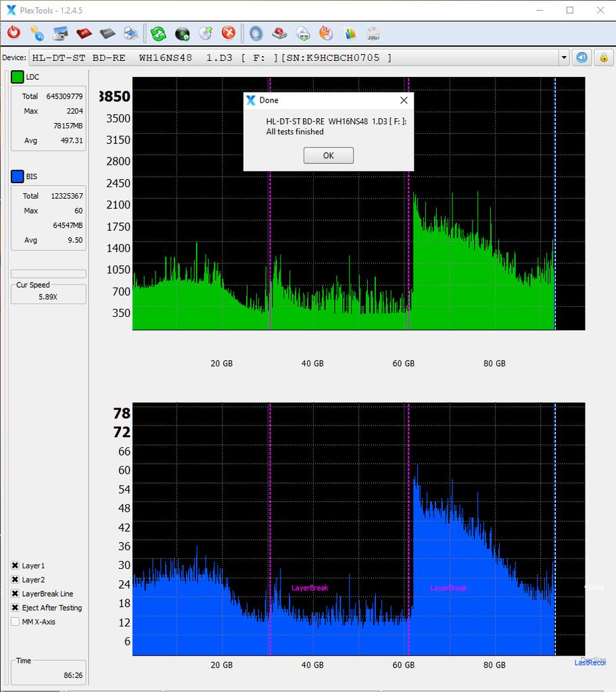Click the LDC Avg value 497.31
Screen dimensions: 616x692
[x=72, y=141]
